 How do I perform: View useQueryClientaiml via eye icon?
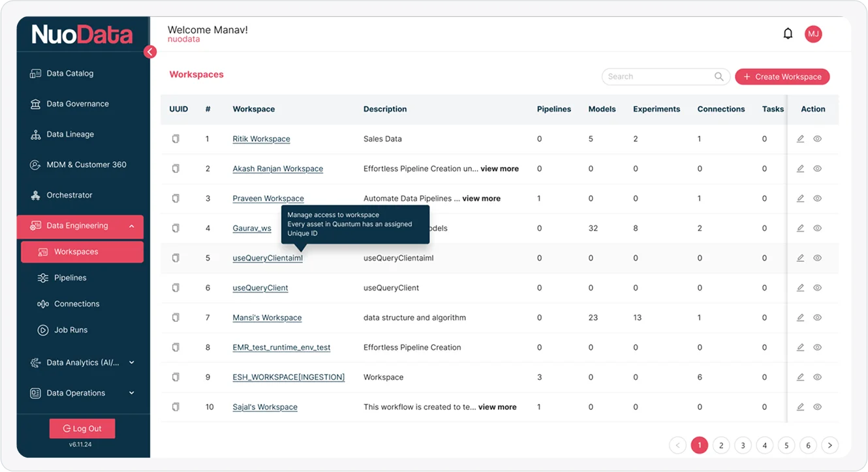tap(817, 258)
